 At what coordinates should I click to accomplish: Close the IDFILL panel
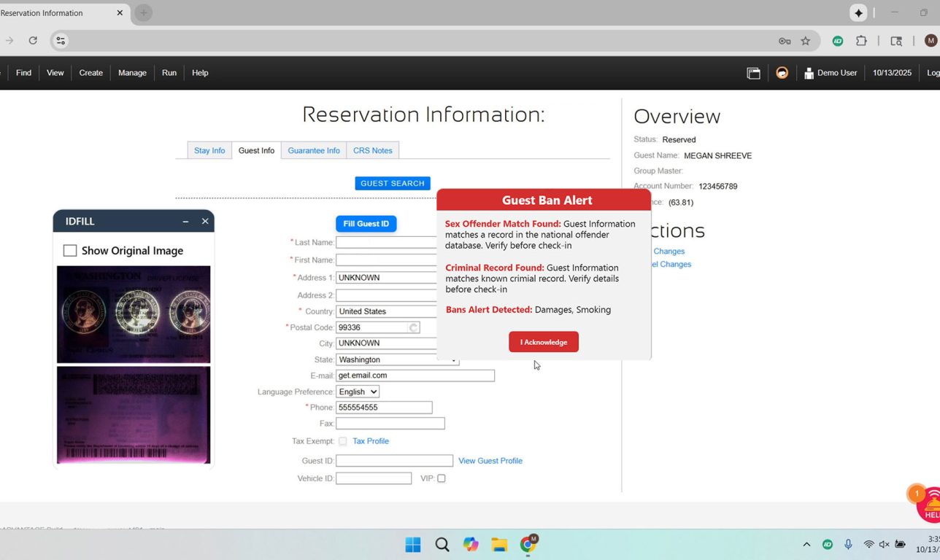pos(205,222)
